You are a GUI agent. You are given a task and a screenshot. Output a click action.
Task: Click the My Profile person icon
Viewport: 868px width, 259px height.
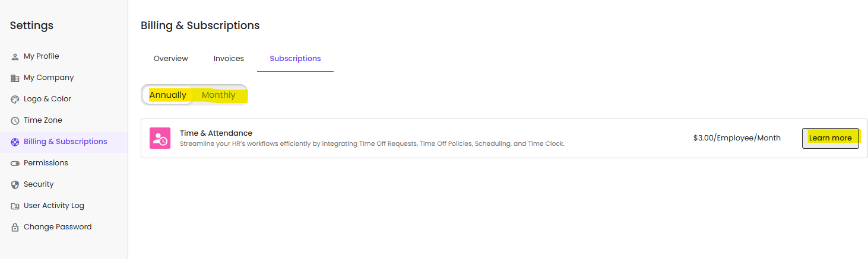click(x=15, y=57)
